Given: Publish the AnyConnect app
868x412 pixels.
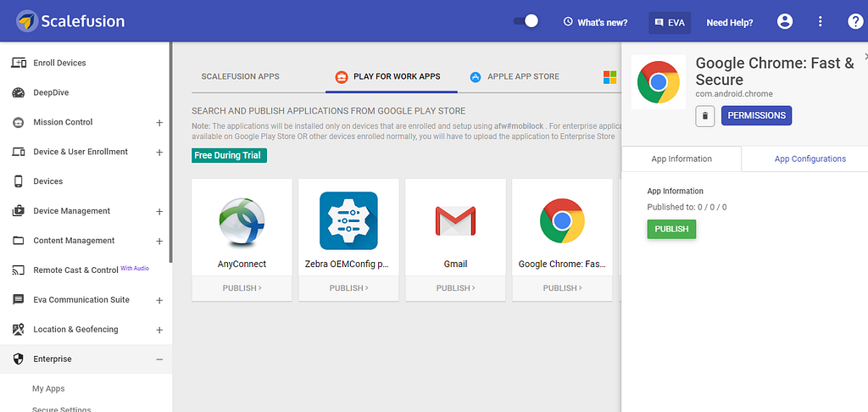Looking at the screenshot, I should tap(242, 288).
